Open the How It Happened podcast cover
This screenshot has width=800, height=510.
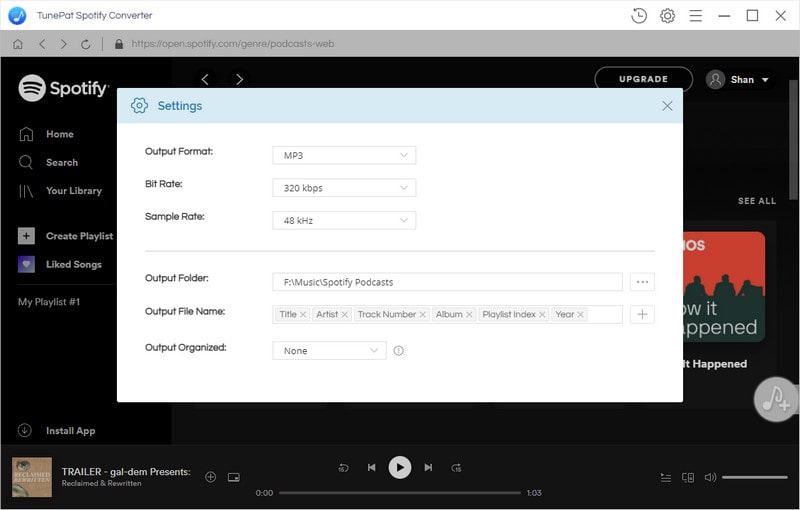tap(724, 287)
